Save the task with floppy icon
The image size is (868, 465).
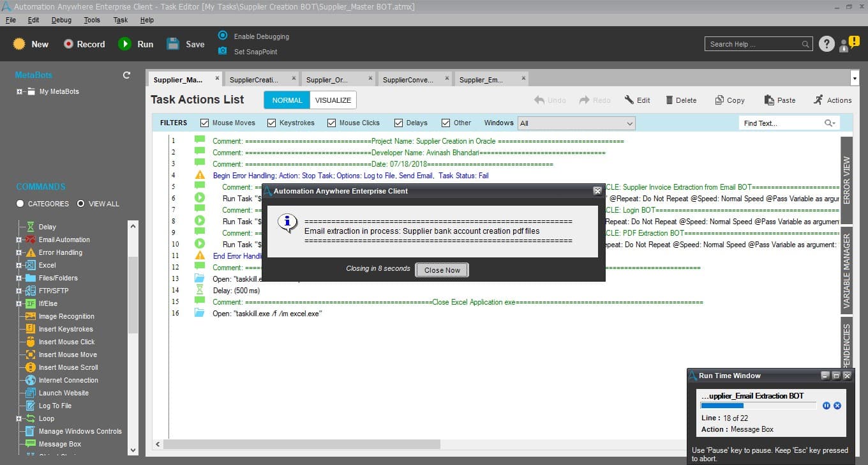[173, 44]
